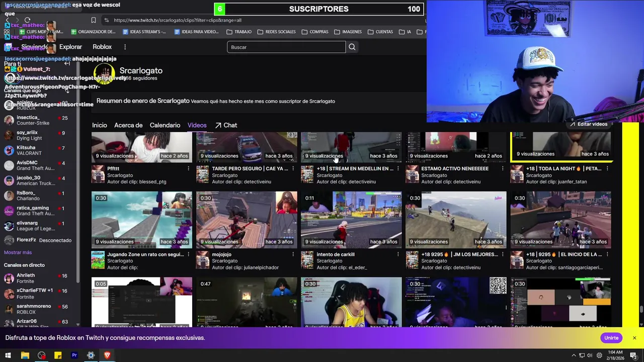Screen dimensions: 644x362
Task: Open the Roblox nav link
Action: 102,47
